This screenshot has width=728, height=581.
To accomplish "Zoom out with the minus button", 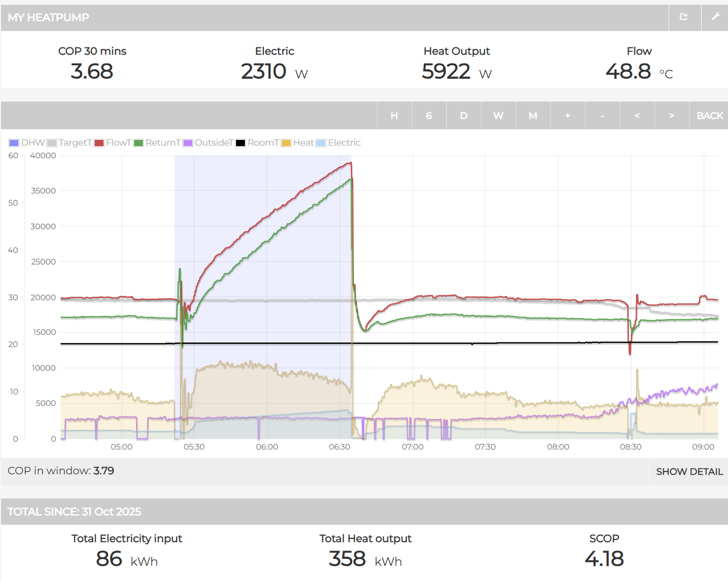I will tap(602, 116).
